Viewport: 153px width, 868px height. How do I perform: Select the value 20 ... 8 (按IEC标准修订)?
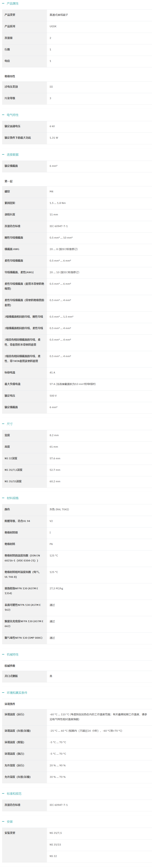64,249
